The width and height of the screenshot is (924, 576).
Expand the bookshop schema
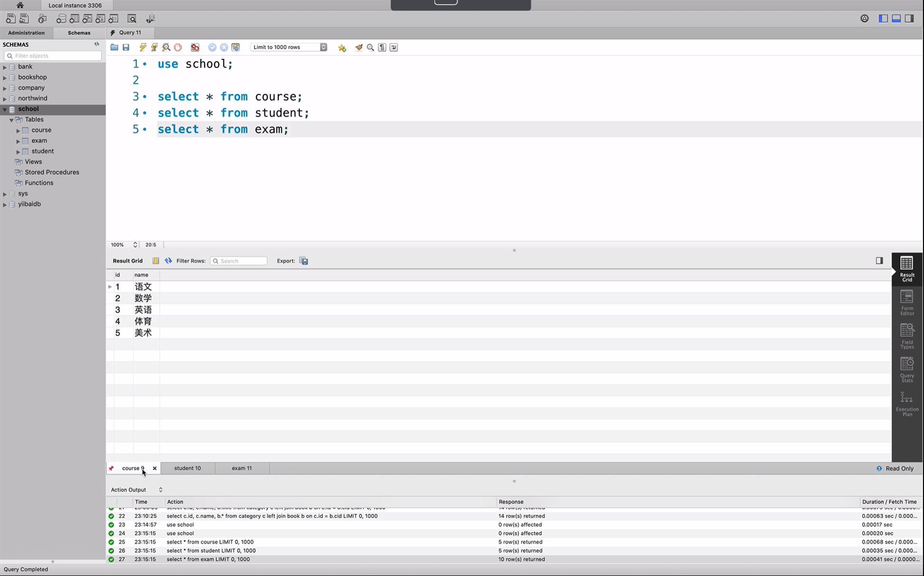click(5, 77)
